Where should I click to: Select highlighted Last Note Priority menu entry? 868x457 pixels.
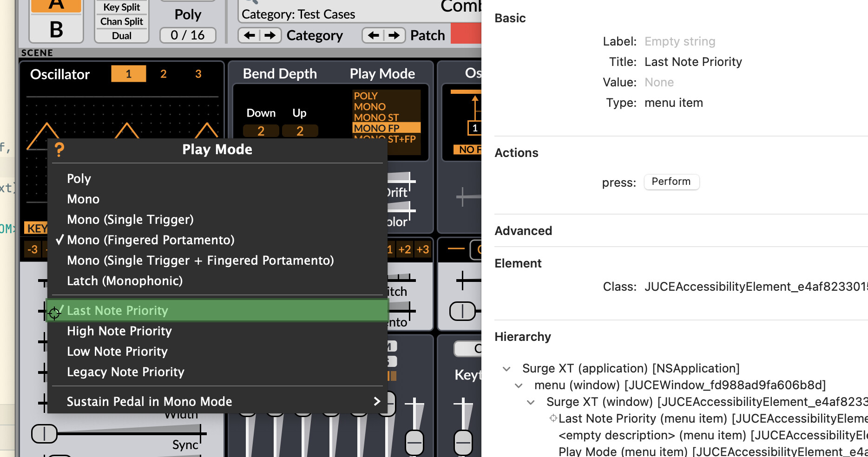pos(217,311)
